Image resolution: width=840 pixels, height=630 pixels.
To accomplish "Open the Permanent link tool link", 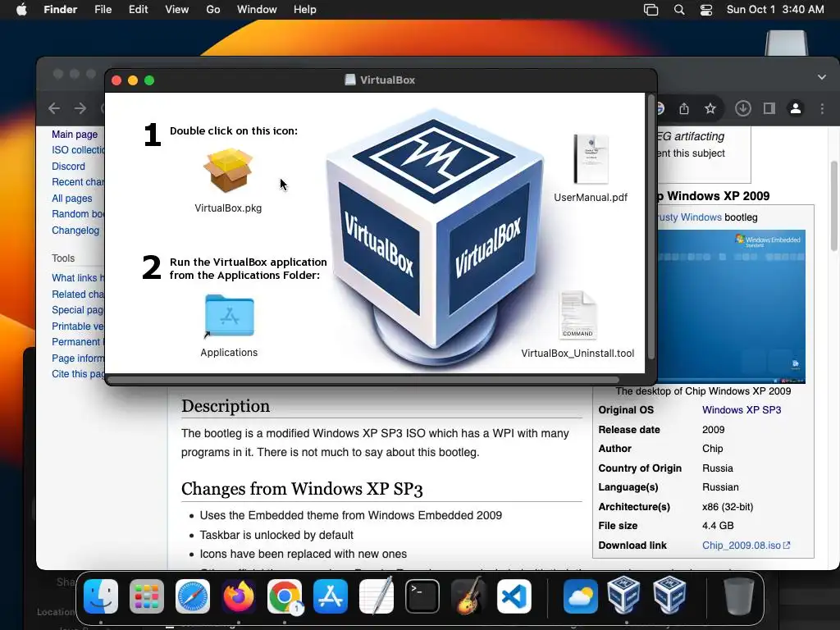I will click(x=78, y=342).
